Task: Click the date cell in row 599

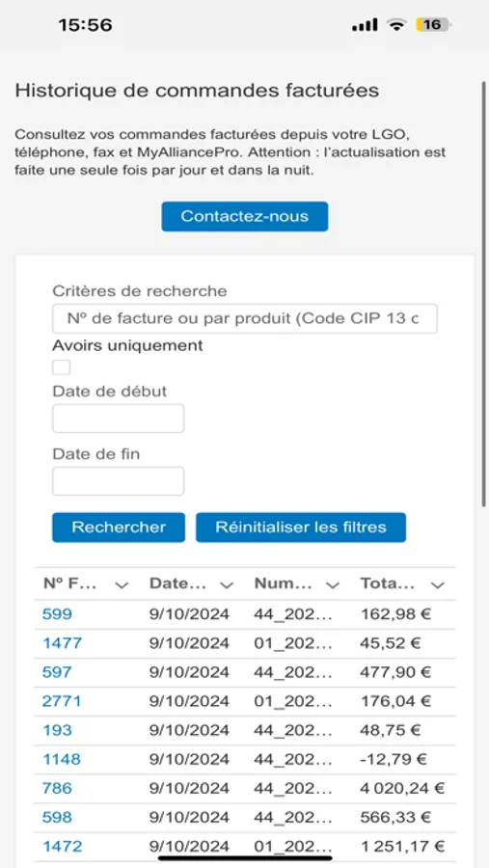Action: point(189,614)
